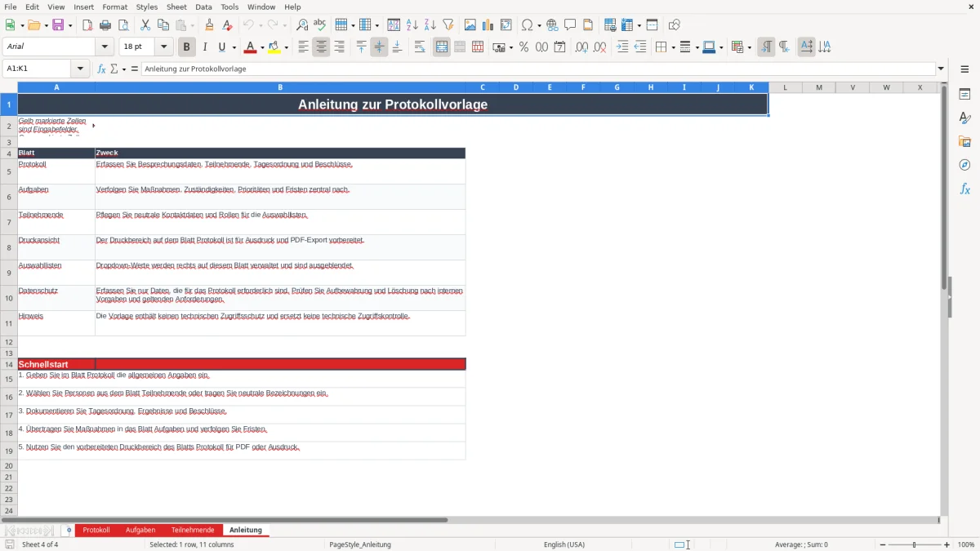980x551 pixels.
Task: Click the Formula equals button
Action: 135,69
